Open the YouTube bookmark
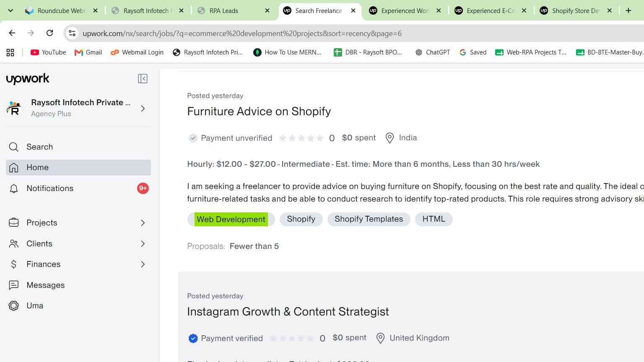Viewport: 644px width, 362px height. click(48, 52)
